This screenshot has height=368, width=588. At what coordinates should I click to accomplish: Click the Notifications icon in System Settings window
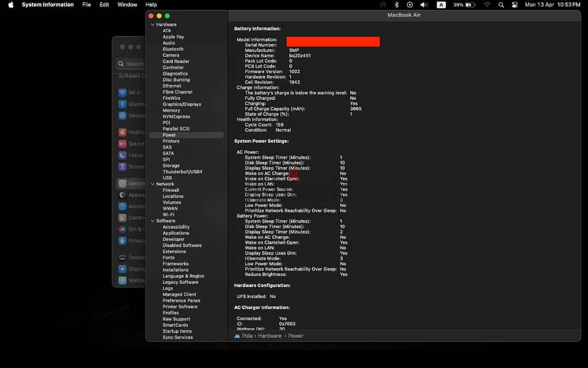point(123,132)
